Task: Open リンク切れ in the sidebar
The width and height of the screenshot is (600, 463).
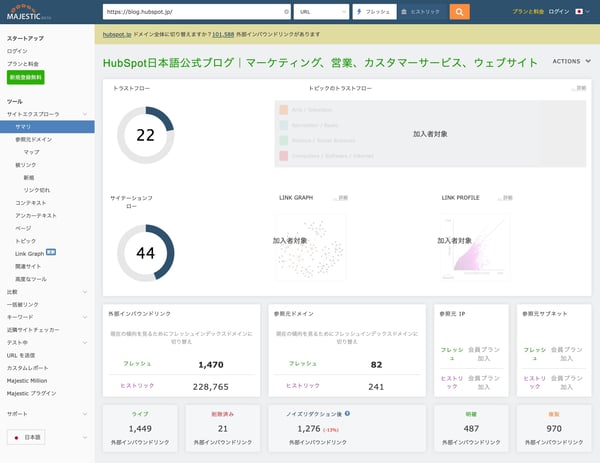Action: tap(37, 190)
